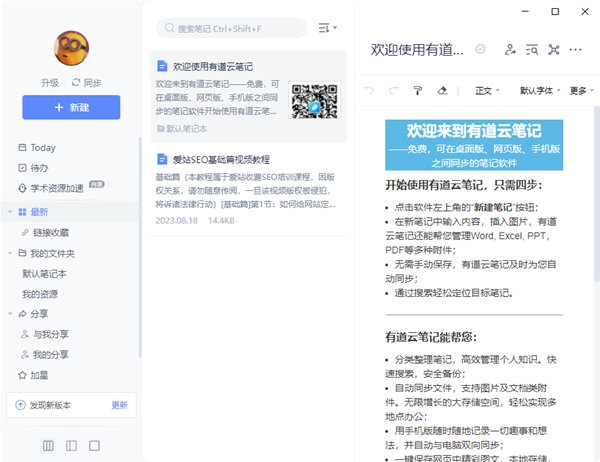Click the 2023.08.18 date text

[177, 220]
